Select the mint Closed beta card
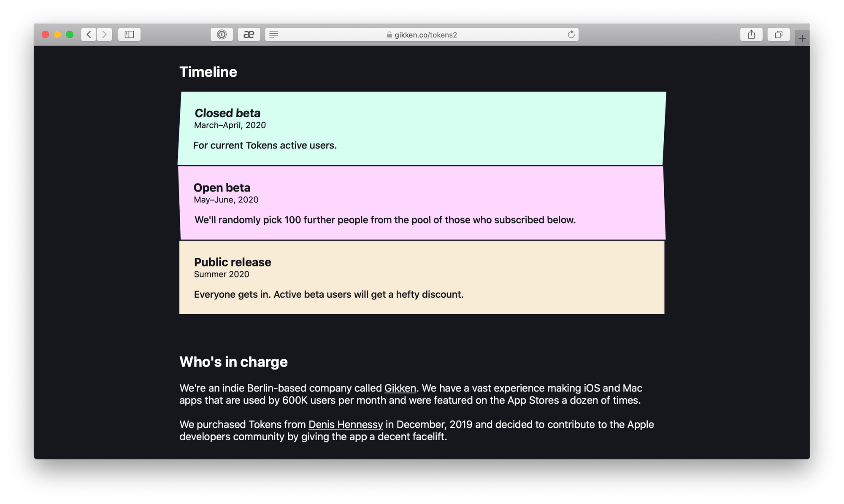This screenshot has width=844, height=504. tap(422, 128)
